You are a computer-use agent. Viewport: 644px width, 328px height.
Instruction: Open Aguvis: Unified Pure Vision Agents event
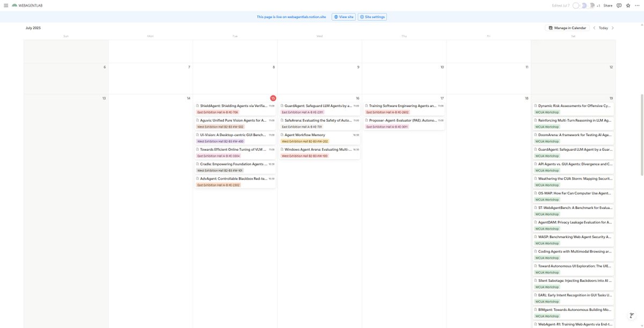click(235, 123)
